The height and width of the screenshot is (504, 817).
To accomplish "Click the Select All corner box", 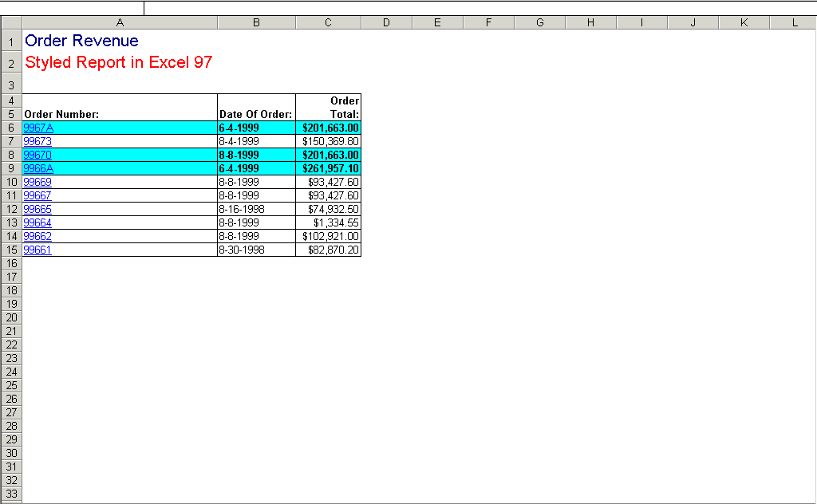I will [x=11, y=22].
